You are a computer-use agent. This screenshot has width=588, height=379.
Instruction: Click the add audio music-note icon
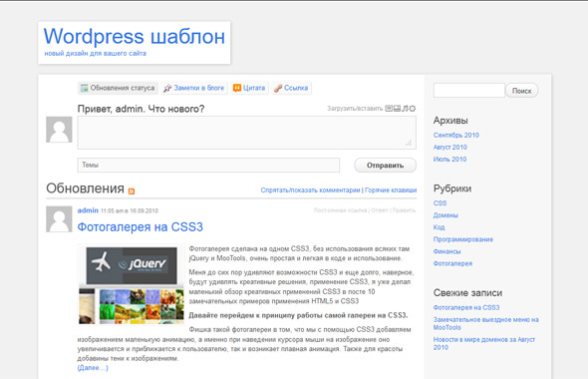tap(405, 109)
